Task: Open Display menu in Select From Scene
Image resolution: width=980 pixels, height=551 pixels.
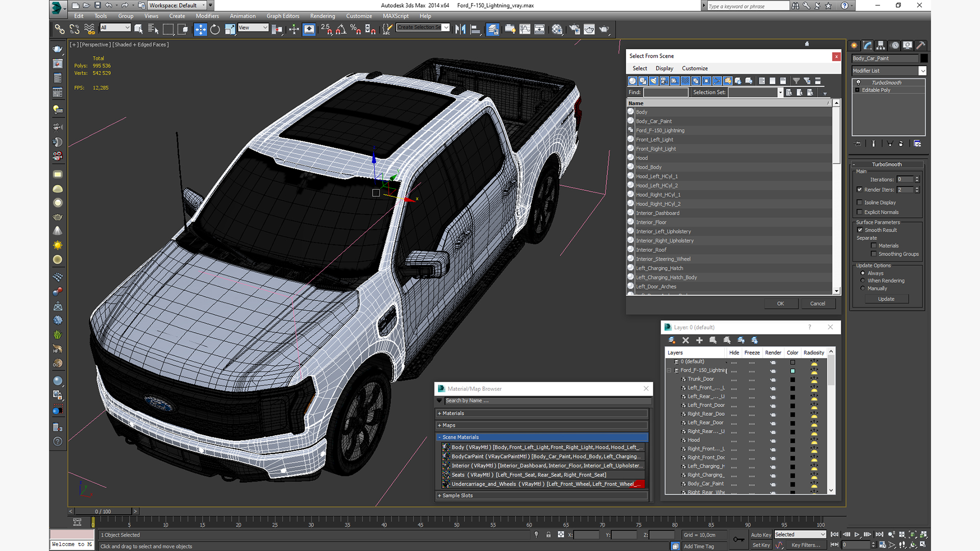Action: point(664,68)
